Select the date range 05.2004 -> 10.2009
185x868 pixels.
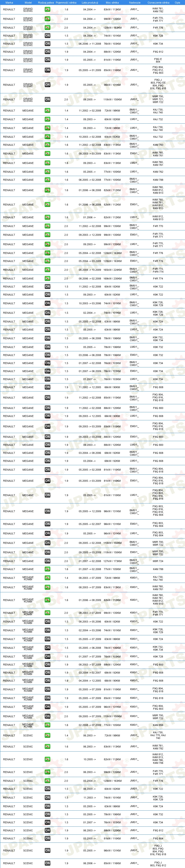click(x=90, y=270)
